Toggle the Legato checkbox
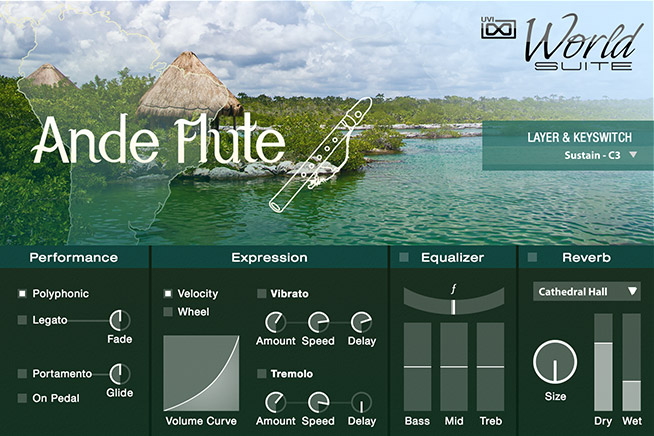 22,320
